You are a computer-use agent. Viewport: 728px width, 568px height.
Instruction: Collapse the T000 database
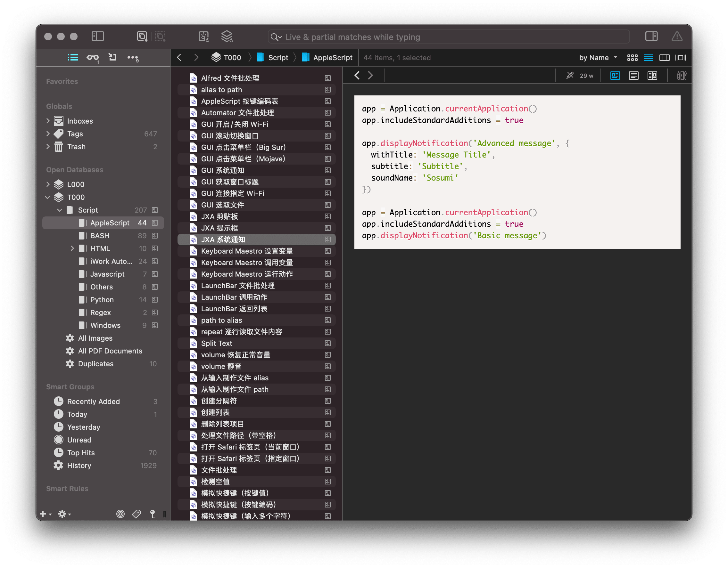click(x=48, y=197)
